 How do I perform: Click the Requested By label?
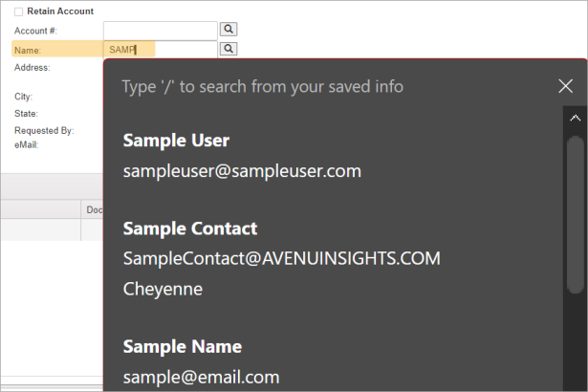point(44,130)
